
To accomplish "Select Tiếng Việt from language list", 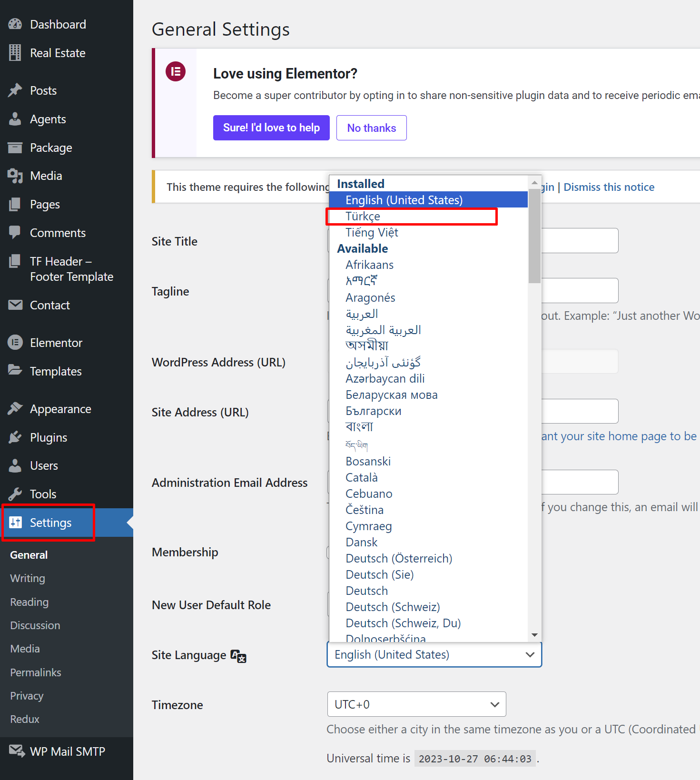I will (428, 232).
